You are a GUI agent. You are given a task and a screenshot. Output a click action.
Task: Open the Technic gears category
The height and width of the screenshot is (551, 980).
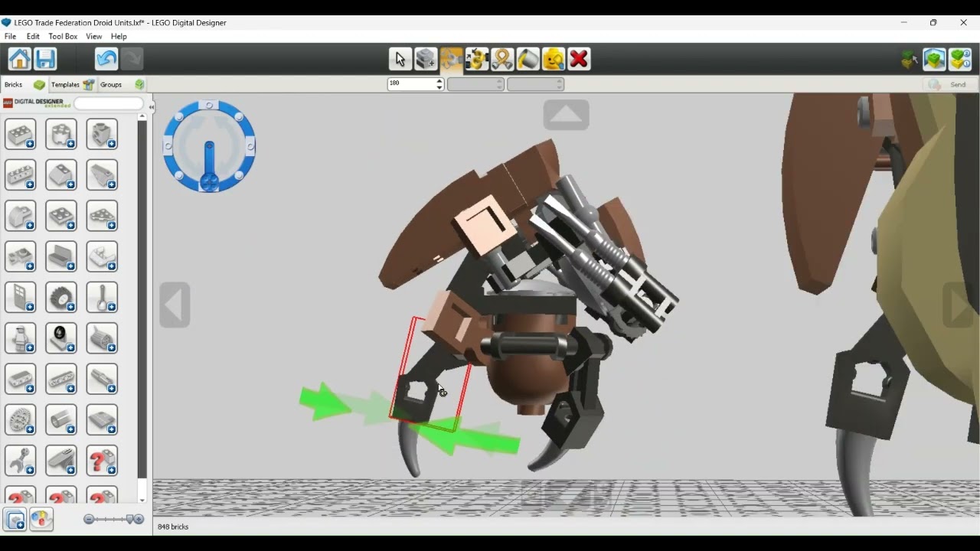(21, 419)
